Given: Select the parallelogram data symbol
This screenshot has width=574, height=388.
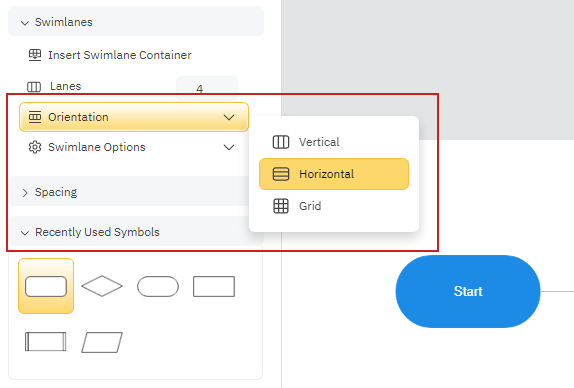Looking at the screenshot, I should [x=102, y=342].
